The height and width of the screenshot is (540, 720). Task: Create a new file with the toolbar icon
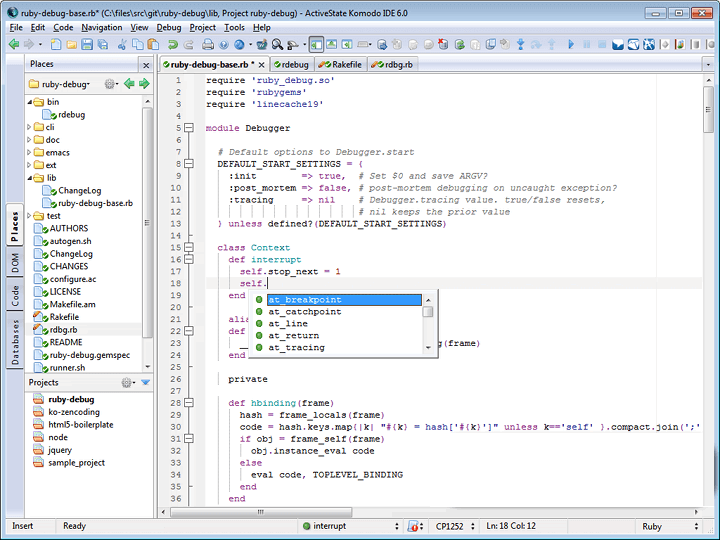(x=56, y=45)
